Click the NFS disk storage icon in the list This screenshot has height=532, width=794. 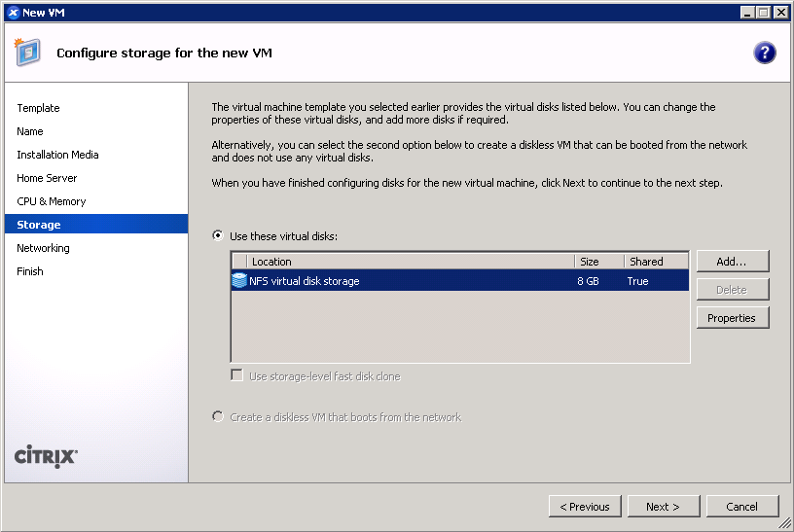[239, 280]
